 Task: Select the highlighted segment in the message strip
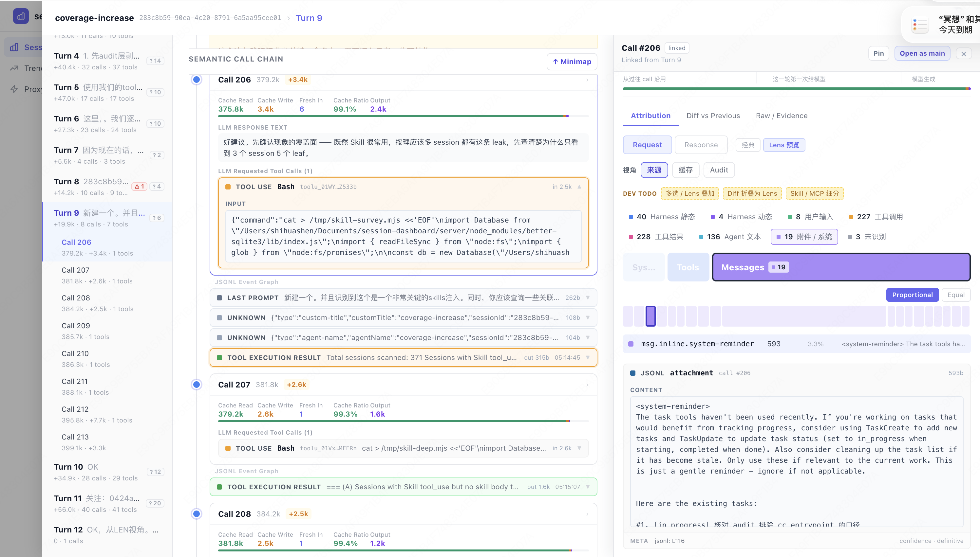click(650, 316)
